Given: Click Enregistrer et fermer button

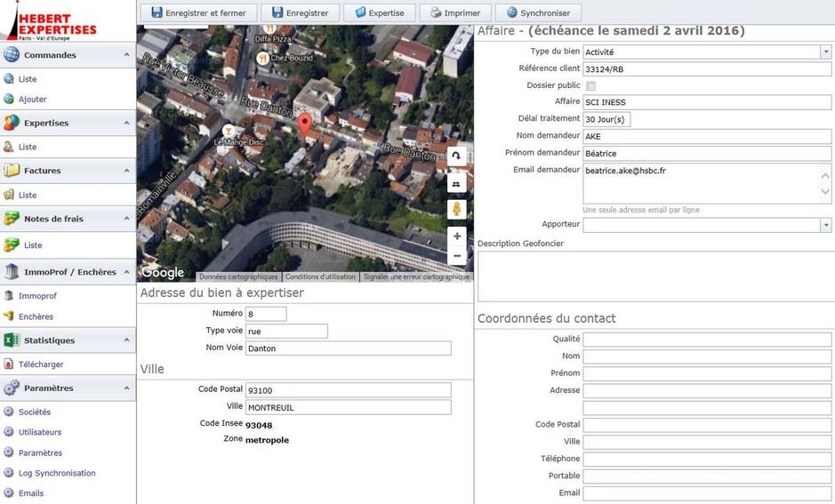Looking at the screenshot, I should pyautogui.click(x=198, y=12).
